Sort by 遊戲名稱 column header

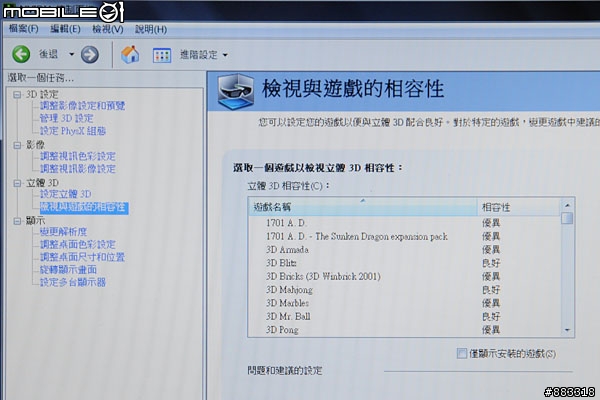[x=363, y=207]
